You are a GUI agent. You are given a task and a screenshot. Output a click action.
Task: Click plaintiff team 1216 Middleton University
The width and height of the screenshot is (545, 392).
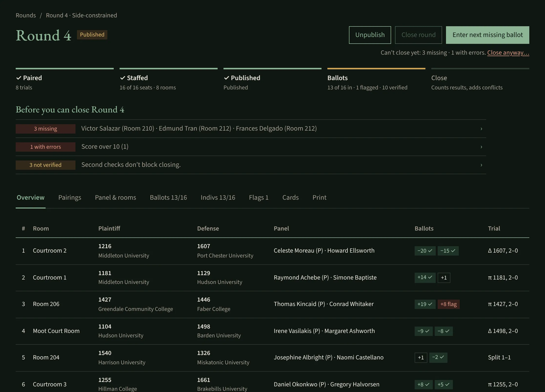(124, 251)
